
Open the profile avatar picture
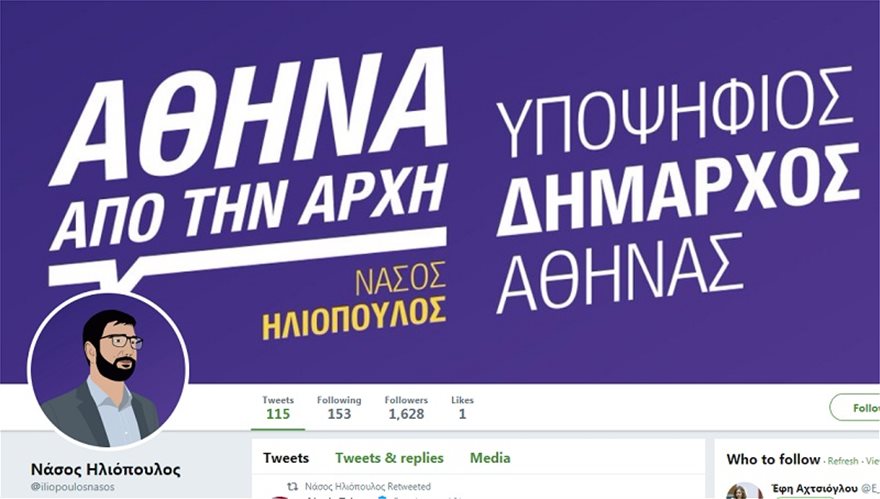pyautogui.click(x=108, y=370)
